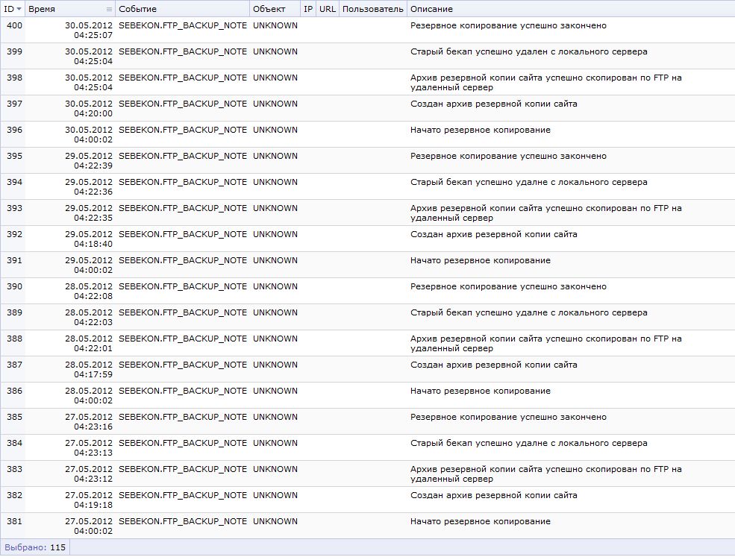Click SEBEKON.FTP_BACKUP_NOTE event in row 393
Viewport: 735px width, 560px height.
182,208
